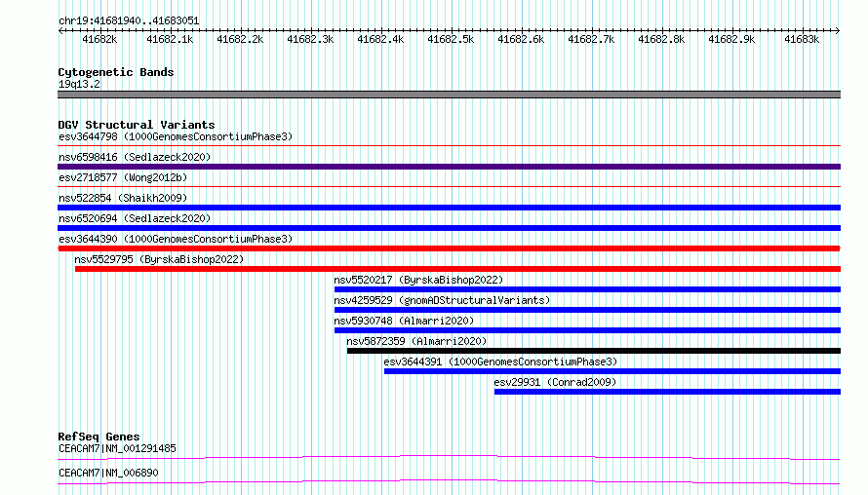The width and height of the screenshot is (868, 495).
Task: Click the 41683k ruler position
Action: [x=802, y=39]
